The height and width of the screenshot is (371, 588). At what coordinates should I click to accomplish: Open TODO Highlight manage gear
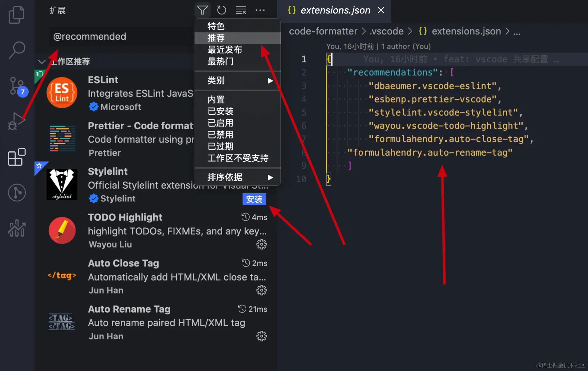[261, 245]
